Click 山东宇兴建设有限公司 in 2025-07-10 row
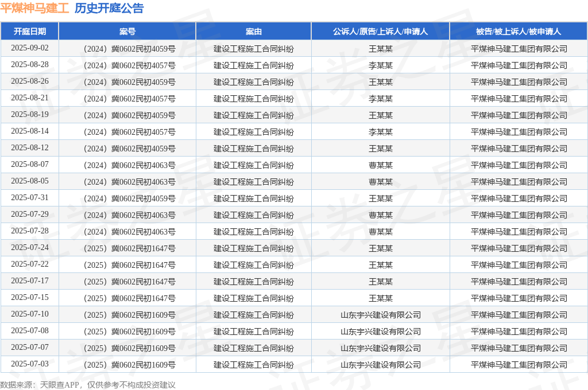Screen dimensions: 588x390 coord(380,315)
